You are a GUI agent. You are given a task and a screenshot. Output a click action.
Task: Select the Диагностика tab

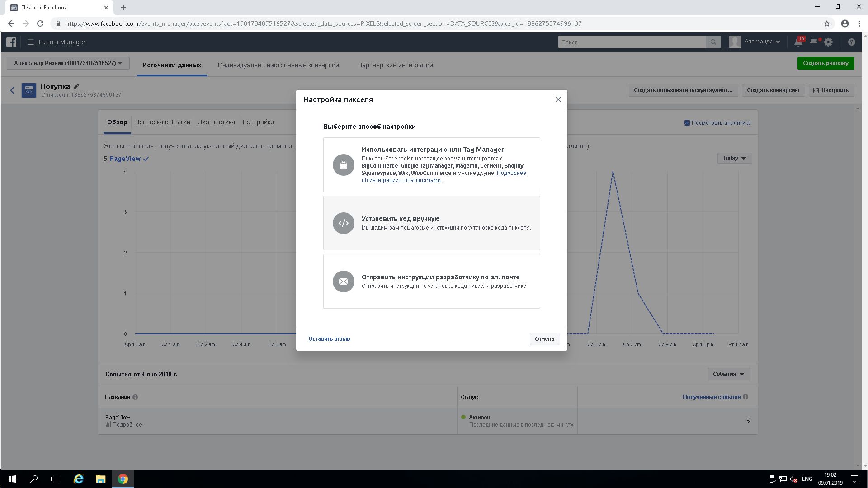pyautogui.click(x=216, y=122)
